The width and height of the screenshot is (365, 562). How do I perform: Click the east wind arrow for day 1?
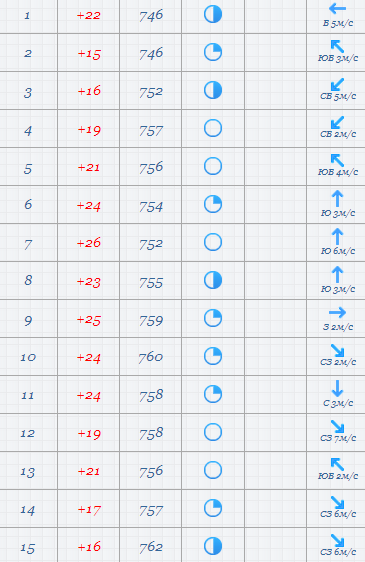pyautogui.click(x=337, y=9)
